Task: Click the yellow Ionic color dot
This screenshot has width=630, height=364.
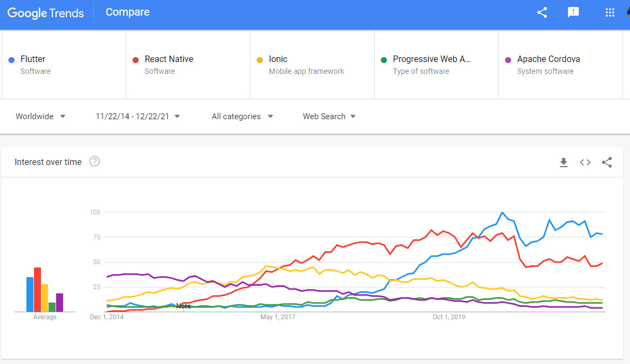Action: [x=260, y=60]
